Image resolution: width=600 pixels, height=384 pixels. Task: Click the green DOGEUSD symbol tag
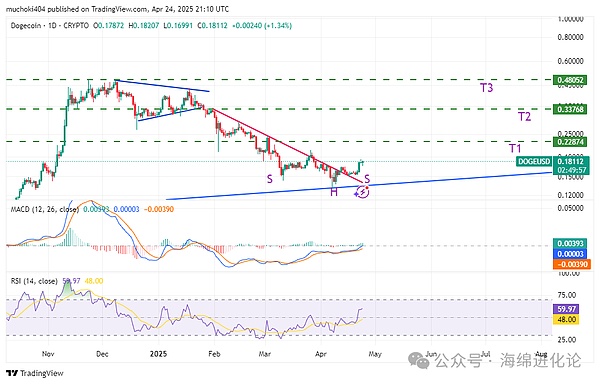coord(533,161)
